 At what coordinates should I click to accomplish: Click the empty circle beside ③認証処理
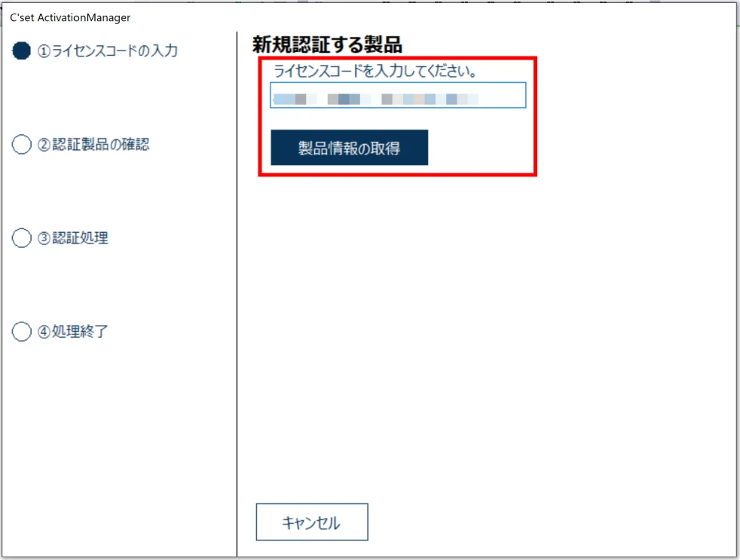[x=22, y=237]
